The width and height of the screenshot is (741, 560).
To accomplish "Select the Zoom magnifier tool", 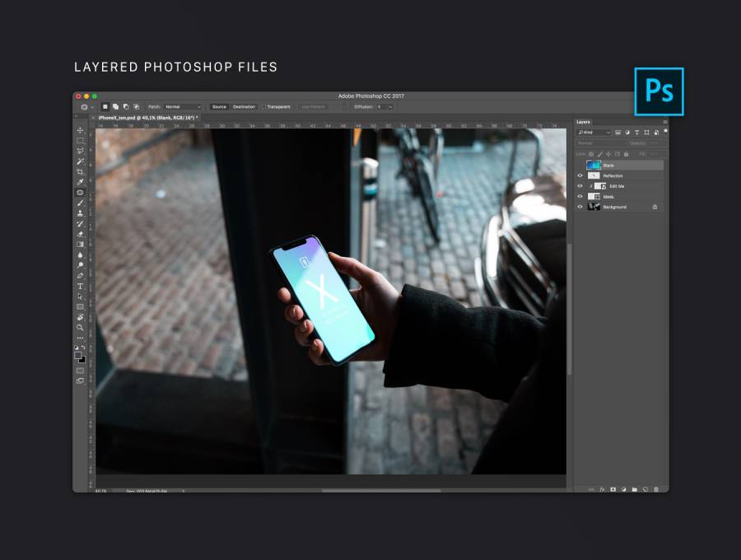I will 81,327.
